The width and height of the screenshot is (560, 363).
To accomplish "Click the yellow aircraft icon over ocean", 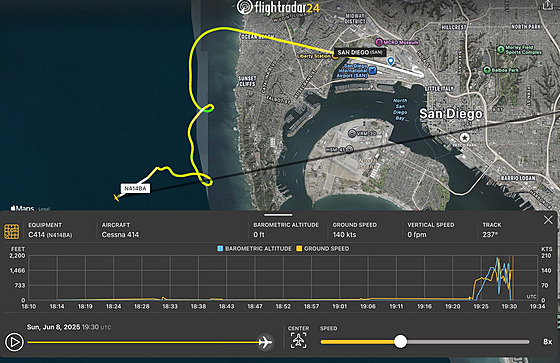I will pyautogui.click(x=116, y=197).
